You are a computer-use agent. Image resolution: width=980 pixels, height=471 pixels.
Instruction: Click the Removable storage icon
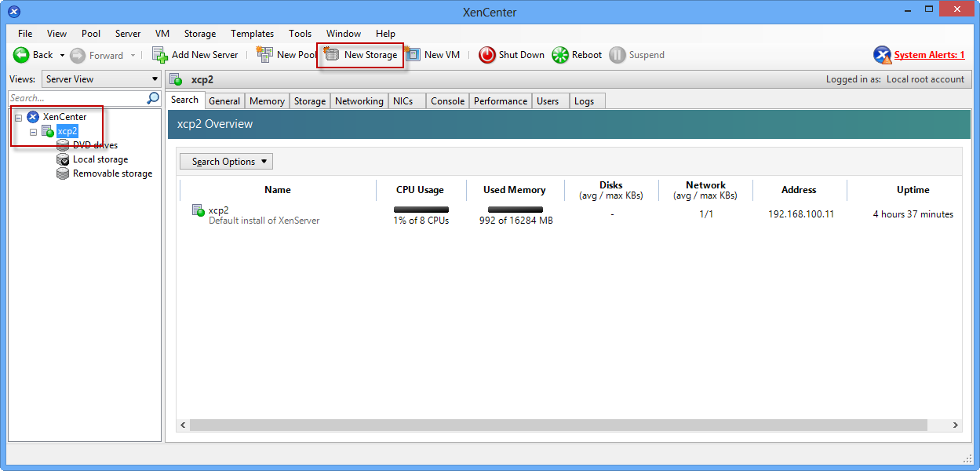click(x=63, y=173)
